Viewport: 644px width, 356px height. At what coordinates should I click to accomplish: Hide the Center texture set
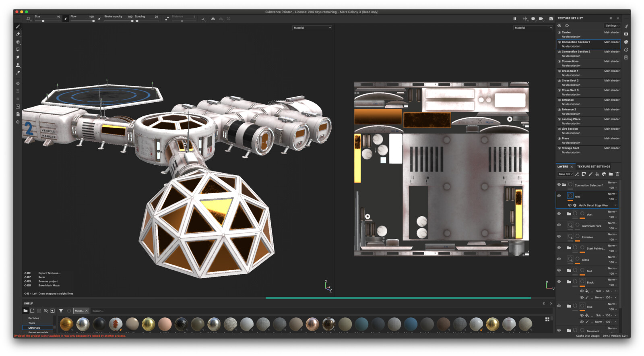[x=559, y=32]
